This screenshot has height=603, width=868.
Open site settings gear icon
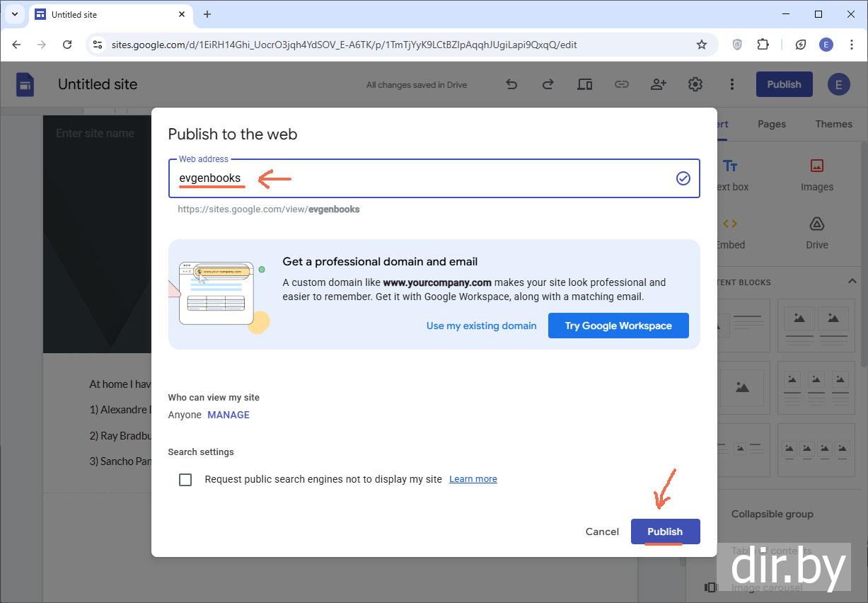[x=695, y=84]
